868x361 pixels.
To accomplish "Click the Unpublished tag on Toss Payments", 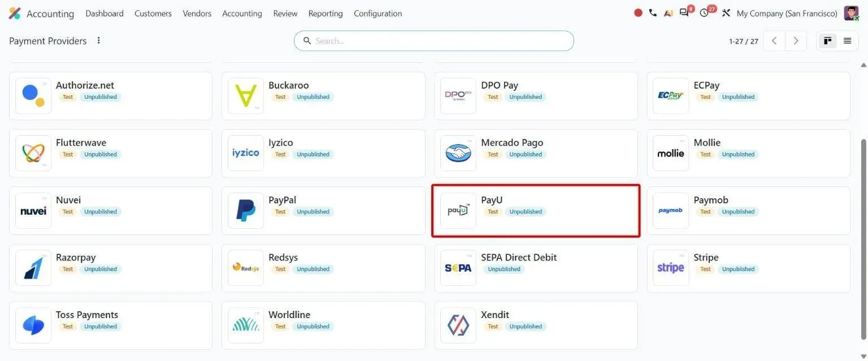I will [101, 327].
